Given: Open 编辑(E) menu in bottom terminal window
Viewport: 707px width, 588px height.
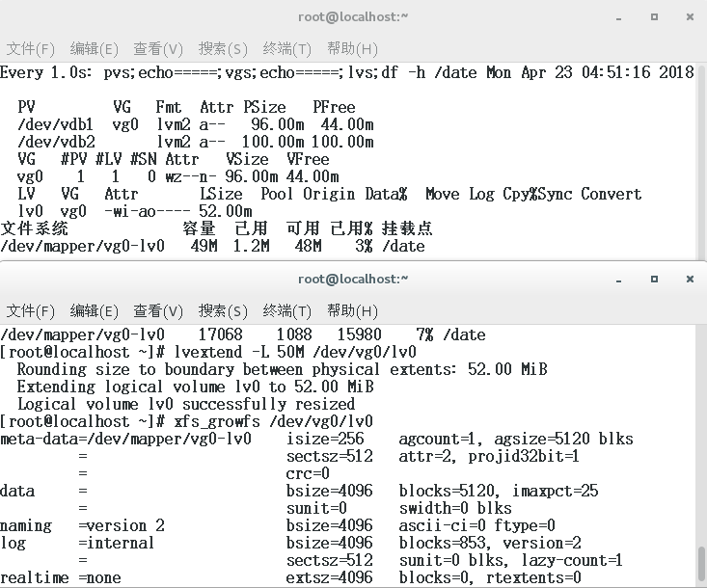Looking at the screenshot, I should click(x=94, y=311).
